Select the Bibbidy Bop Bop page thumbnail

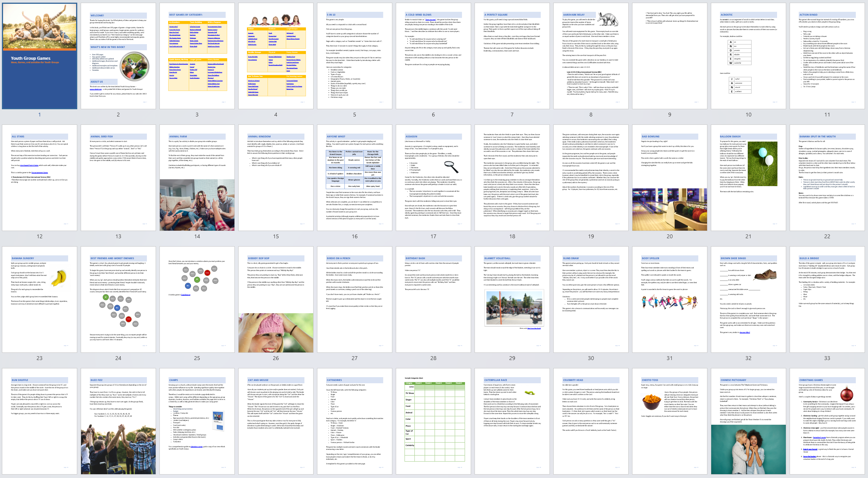[x=276, y=300]
